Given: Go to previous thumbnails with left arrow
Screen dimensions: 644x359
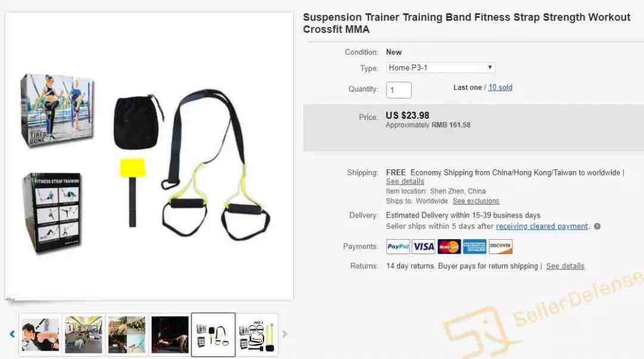Looking at the screenshot, I should (12, 335).
